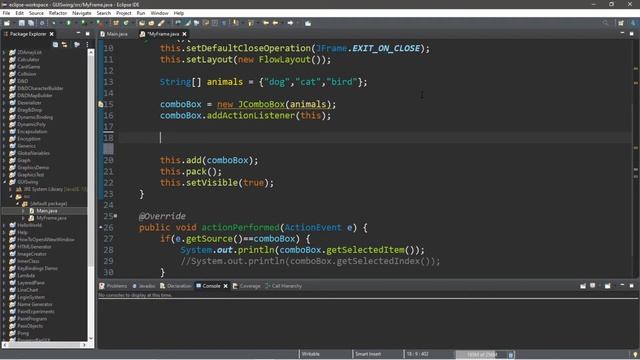
Task: Click the Display Selected Console icon
Action: point(593,286)
